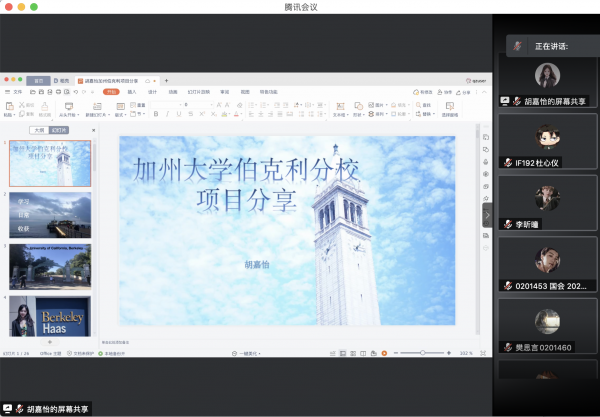Start slideshow from beginning (从头开始)
The width and height of the screenshot is (600, 417).
pos(69,108)
